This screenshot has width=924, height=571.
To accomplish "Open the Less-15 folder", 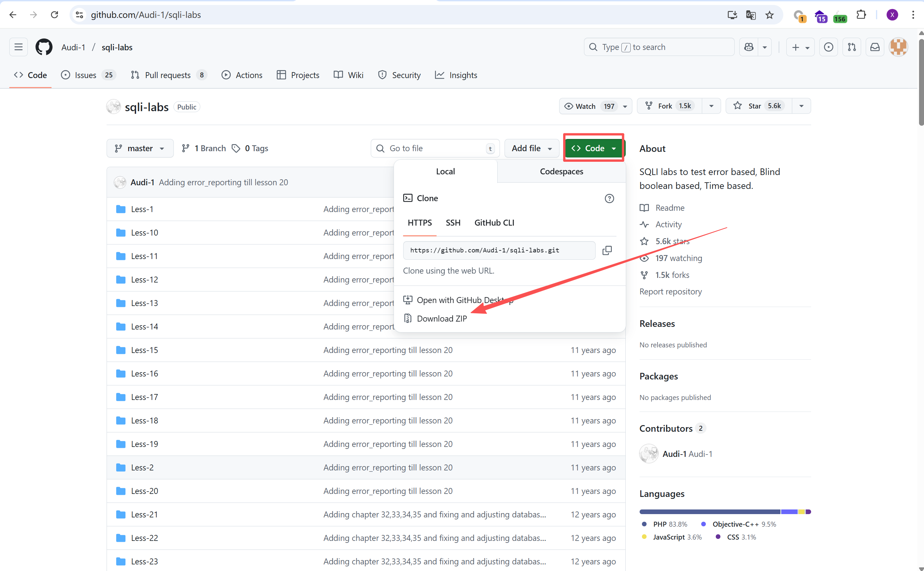I will 144,350.
